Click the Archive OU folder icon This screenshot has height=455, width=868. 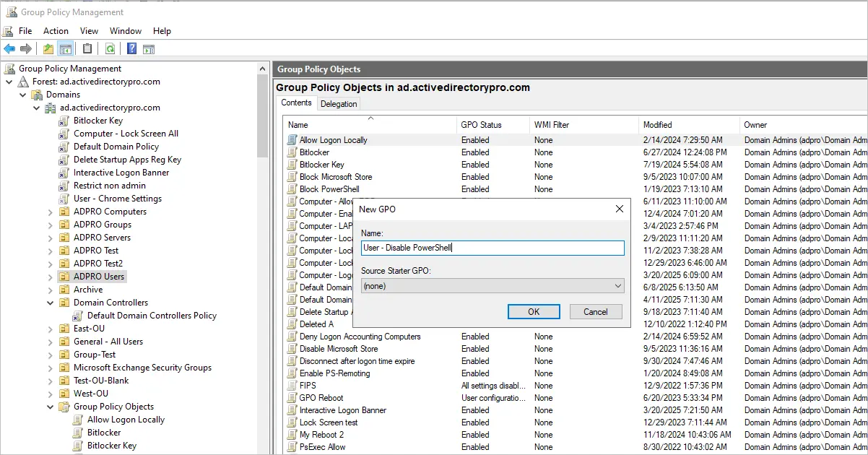click(64, 290)
